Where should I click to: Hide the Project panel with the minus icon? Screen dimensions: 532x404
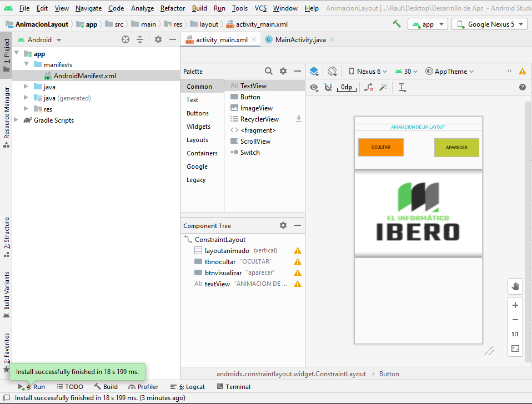click(172, 39)
